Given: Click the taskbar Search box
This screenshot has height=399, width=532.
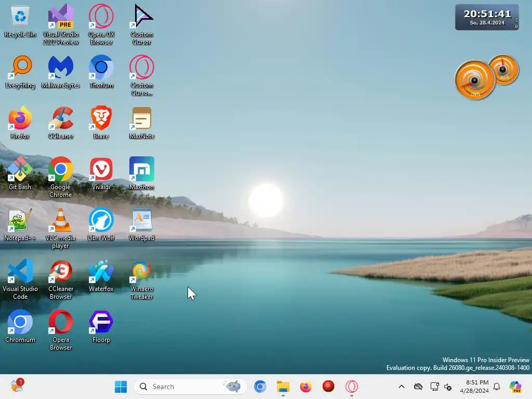Looking at the screenshot, I should pyautogui.click(x=190, y=387).
